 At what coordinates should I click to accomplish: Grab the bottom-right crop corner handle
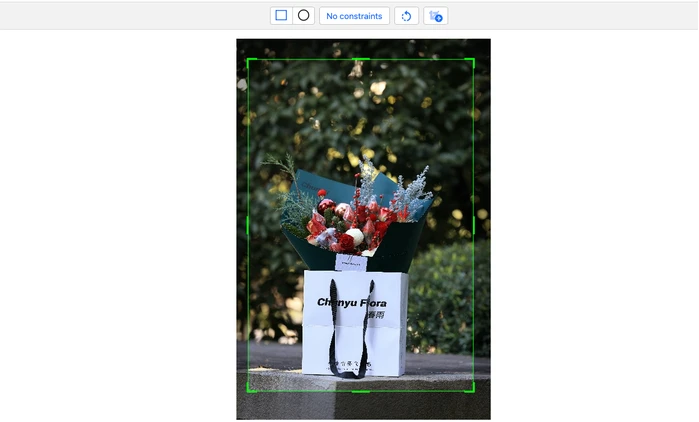(470, 389)
